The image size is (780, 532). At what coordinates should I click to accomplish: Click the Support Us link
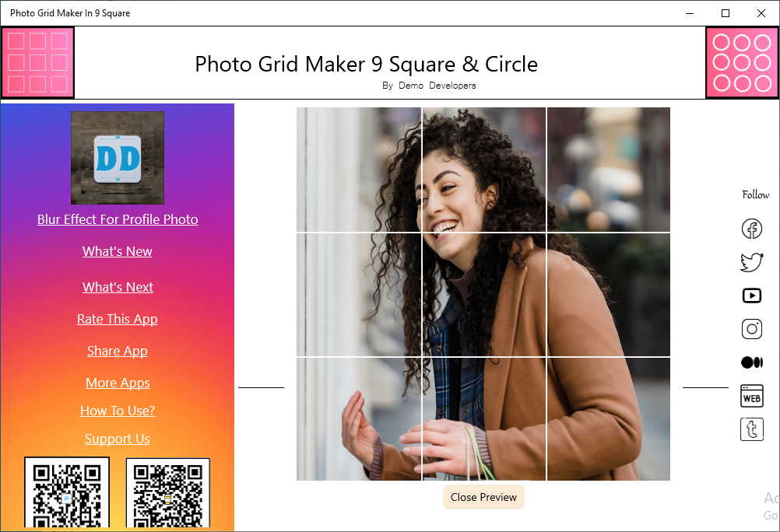[x=118, y=438]
